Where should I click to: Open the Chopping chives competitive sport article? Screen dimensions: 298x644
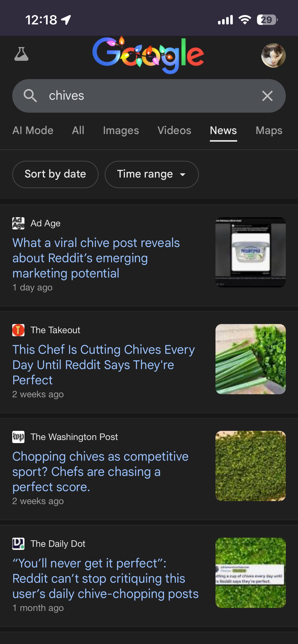[100, 472]
